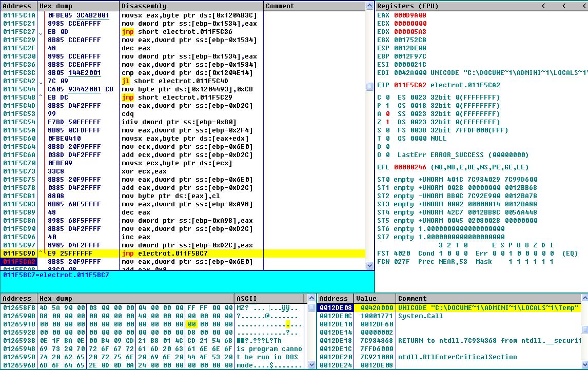Click the Value column header in stack pane
Viewport: 588px width, 370px height.
point(366,298)
